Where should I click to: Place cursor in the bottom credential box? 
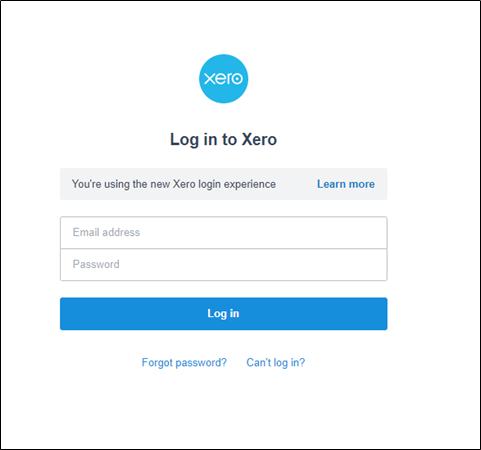pyautogui.click(x=224, y=265)
